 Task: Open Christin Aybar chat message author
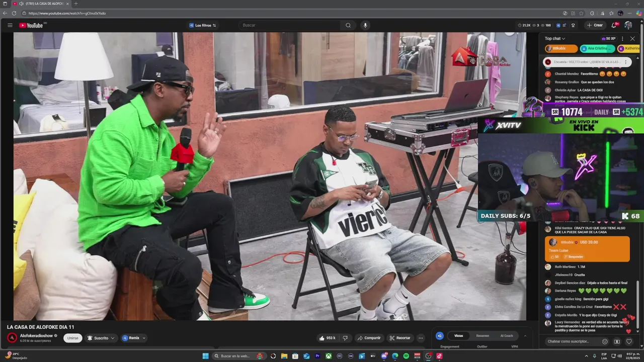565,90
